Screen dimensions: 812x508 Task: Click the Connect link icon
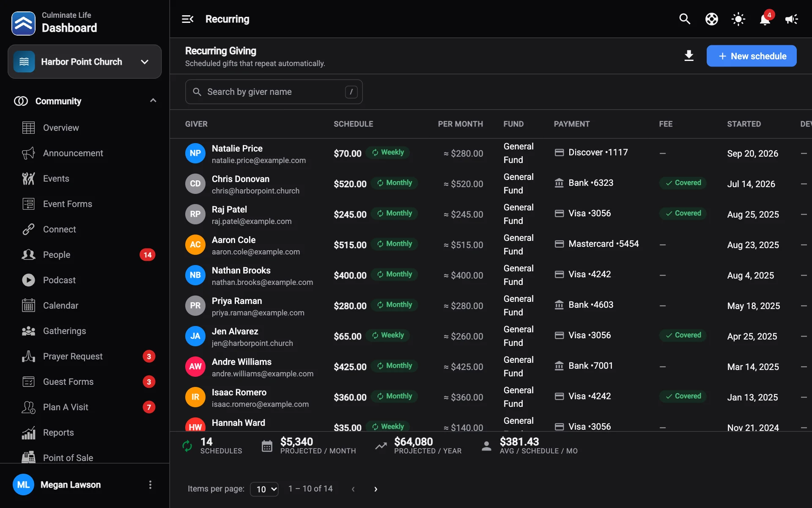coord(28,229)
